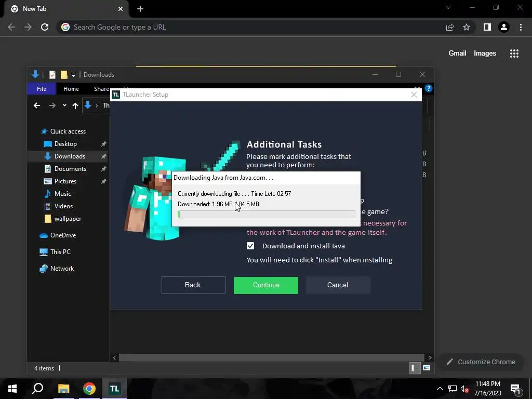Image resolution: width=532 pixels, height=399 pixels.
Task: Check the Download and install Java checkbox
Action: click(250, 246)
